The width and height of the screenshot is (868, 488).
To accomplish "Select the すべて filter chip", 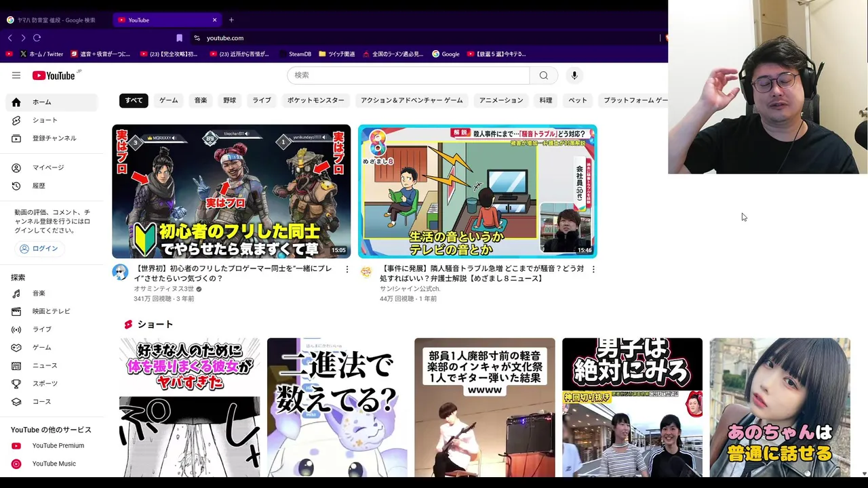I will point(134,100).
